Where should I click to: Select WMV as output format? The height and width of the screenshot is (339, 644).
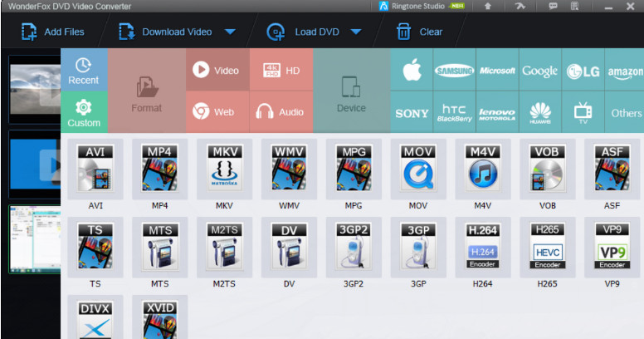(289, 169)
